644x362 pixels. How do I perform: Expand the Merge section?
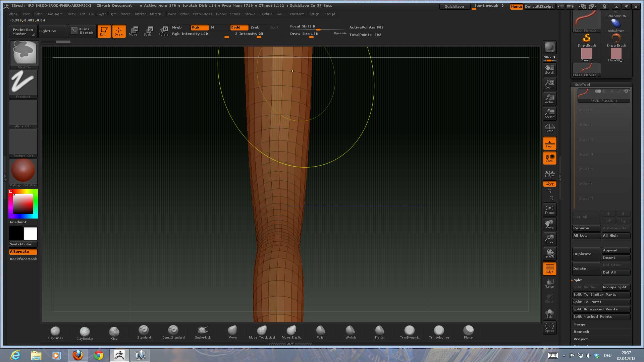(x=579, y=324)
